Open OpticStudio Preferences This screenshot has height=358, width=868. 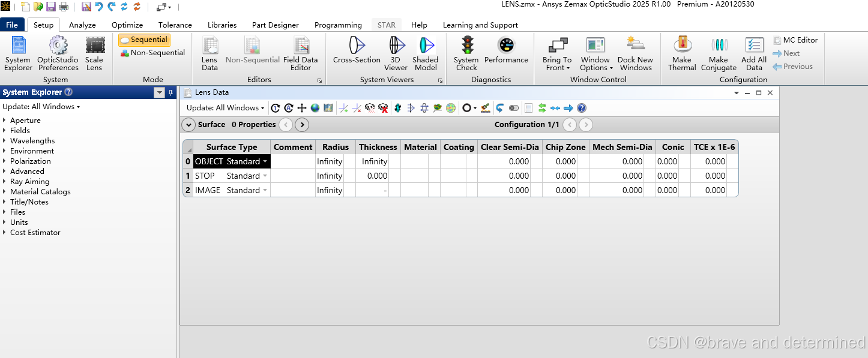pos(58,54)
